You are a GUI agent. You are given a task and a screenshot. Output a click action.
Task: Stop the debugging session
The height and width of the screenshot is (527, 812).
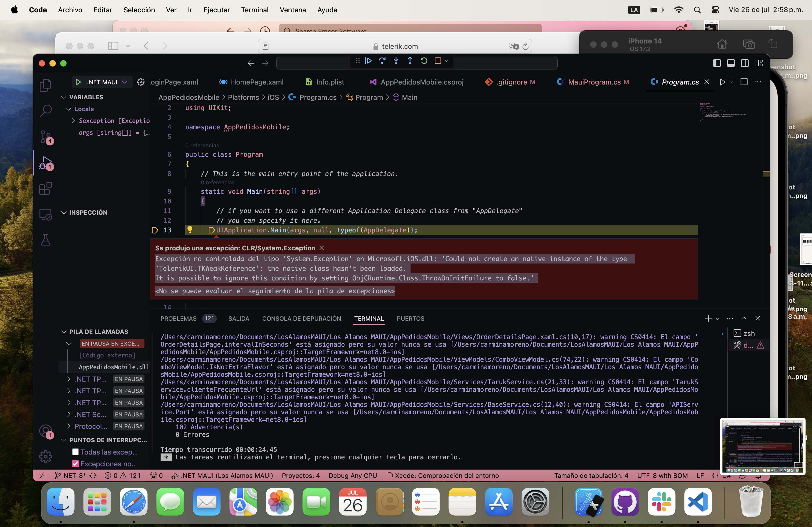click(438, 61)
